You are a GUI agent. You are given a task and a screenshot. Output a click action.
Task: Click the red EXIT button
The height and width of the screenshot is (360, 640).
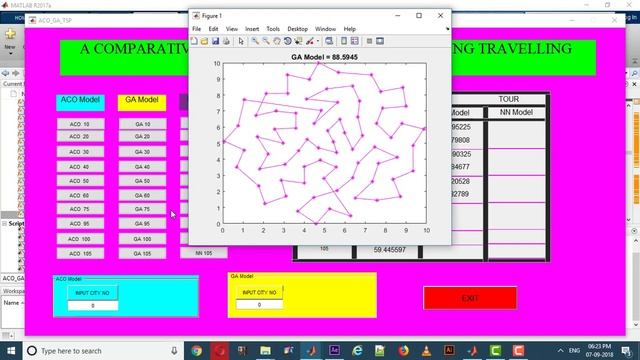point(470,298)
